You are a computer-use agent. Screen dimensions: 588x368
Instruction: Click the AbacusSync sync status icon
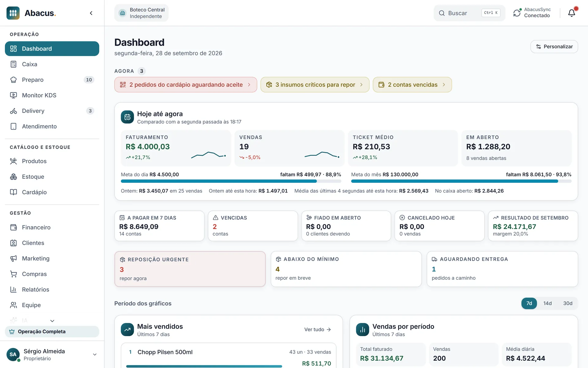(517, 13)
